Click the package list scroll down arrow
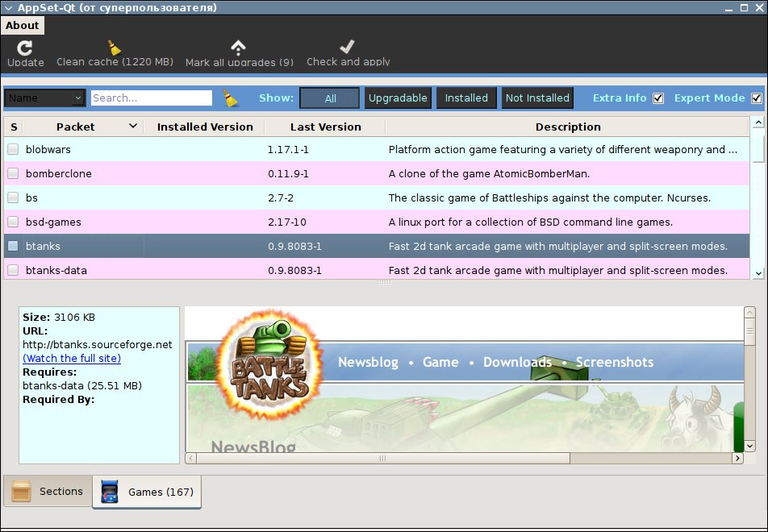The height and width of the screenshot is (532, 768). click(x=758, y=273)
